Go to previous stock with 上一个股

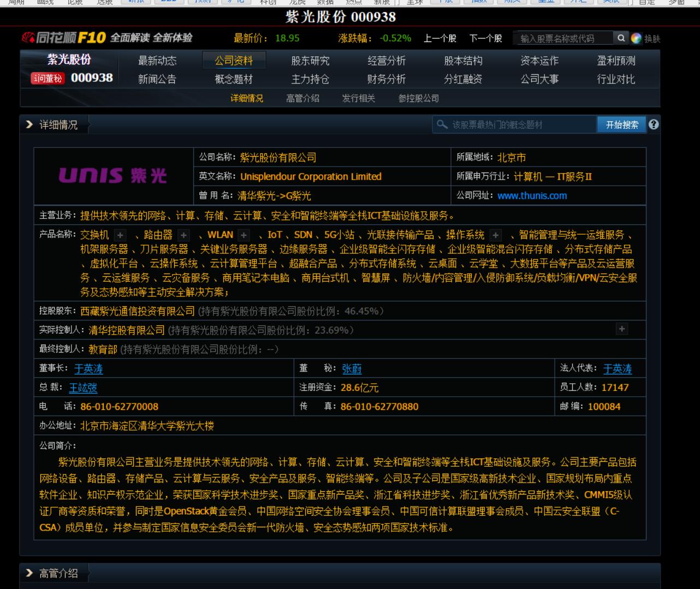coord(440,38)
